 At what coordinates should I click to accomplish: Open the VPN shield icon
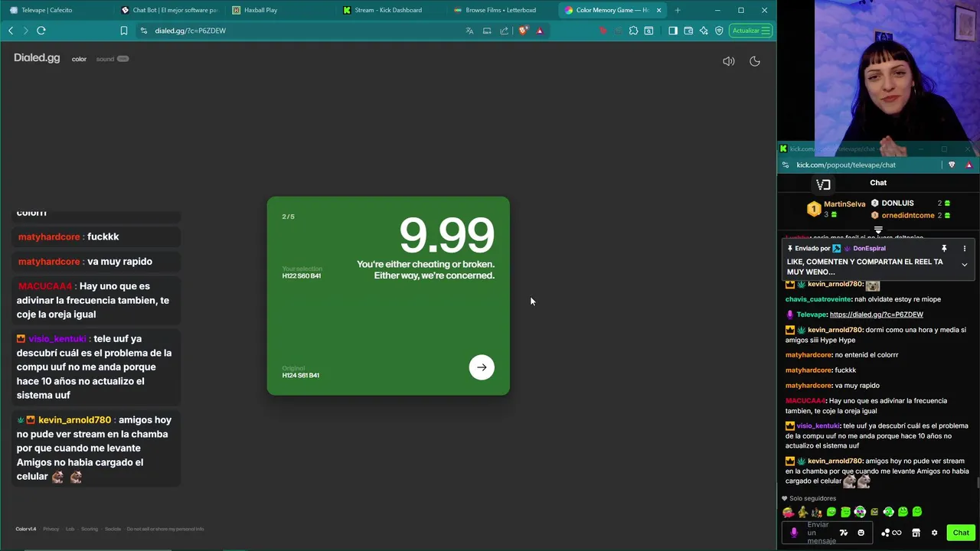click(719, 31)
